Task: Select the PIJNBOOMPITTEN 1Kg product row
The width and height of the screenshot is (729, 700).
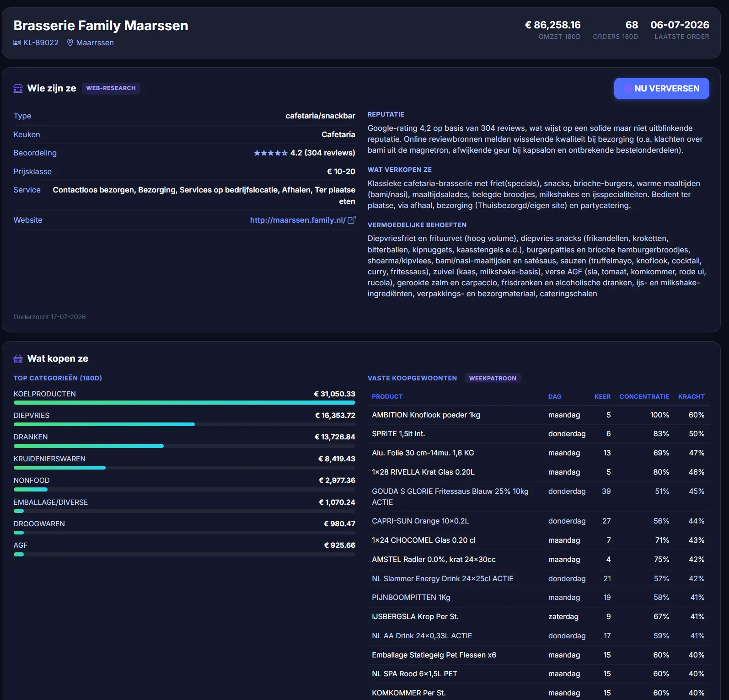Action: [x=538, y=598]
